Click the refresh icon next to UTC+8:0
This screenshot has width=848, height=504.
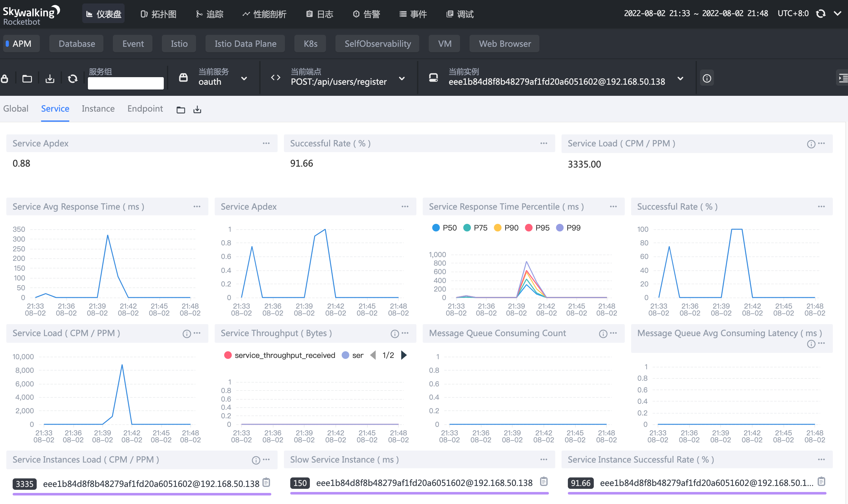[x=820, y=14]
